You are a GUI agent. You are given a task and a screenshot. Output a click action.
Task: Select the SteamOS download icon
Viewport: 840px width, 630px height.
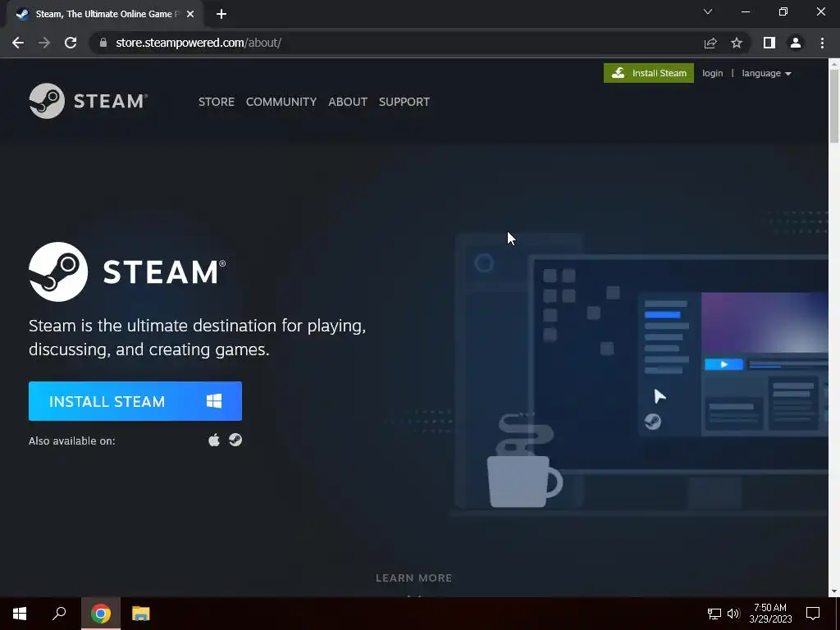pos(235,441)
